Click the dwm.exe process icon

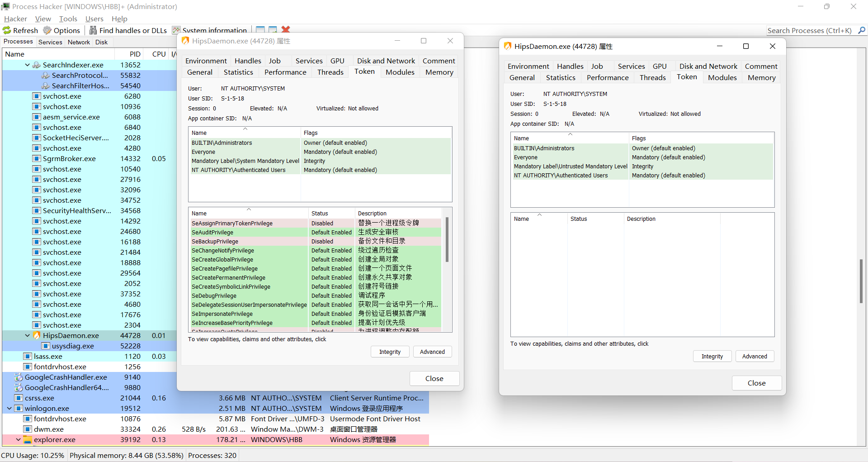point(28,429)
